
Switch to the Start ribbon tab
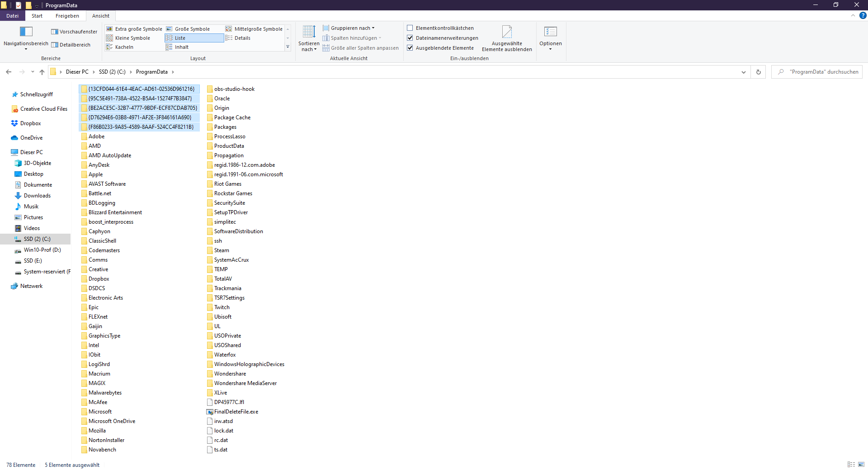point(37,16)
